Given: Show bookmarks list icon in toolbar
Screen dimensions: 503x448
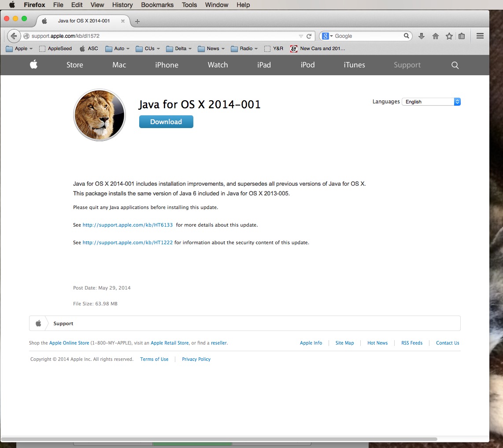Looking at the screenshot, I should (462, 36).
